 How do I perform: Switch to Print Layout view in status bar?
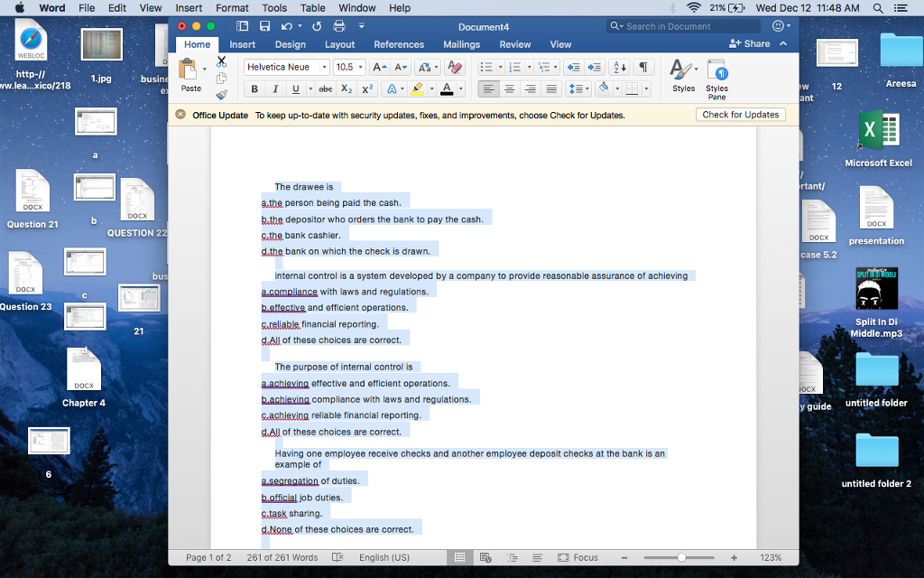coord(459,557)
